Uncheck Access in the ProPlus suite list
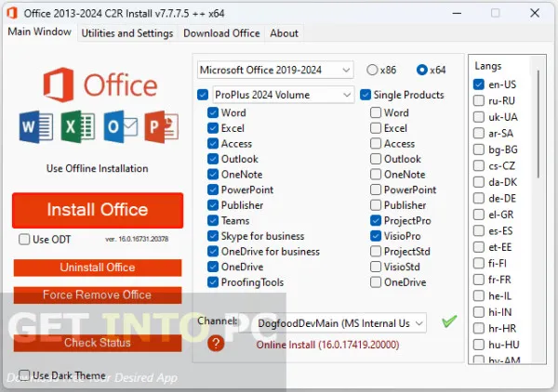 (213, 143)
